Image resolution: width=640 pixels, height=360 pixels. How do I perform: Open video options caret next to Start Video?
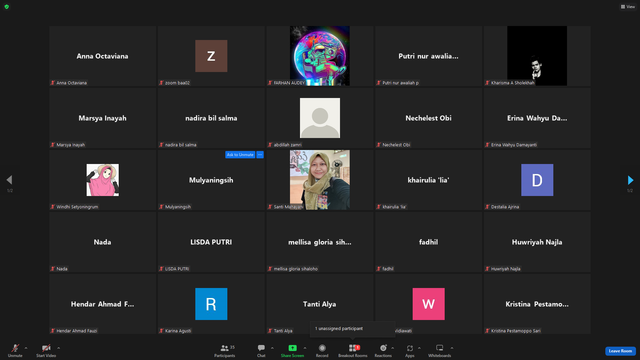(x=58, y=348)
